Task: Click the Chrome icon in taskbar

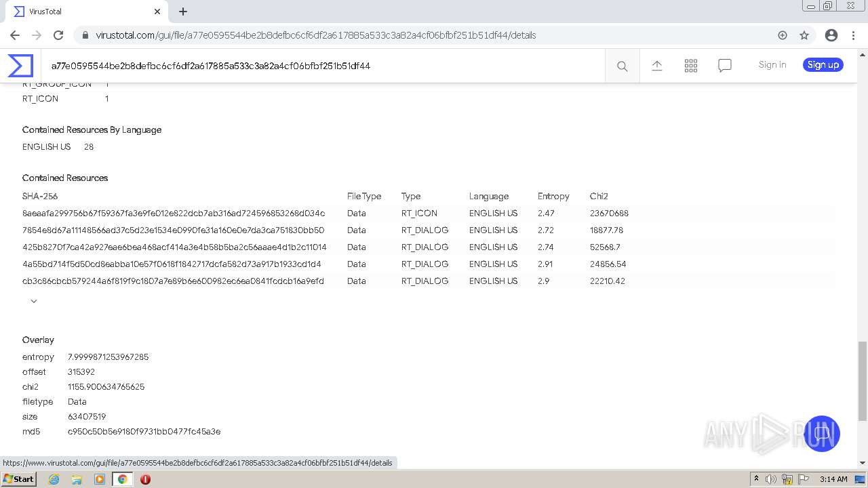Action: (x=122, y=479)
